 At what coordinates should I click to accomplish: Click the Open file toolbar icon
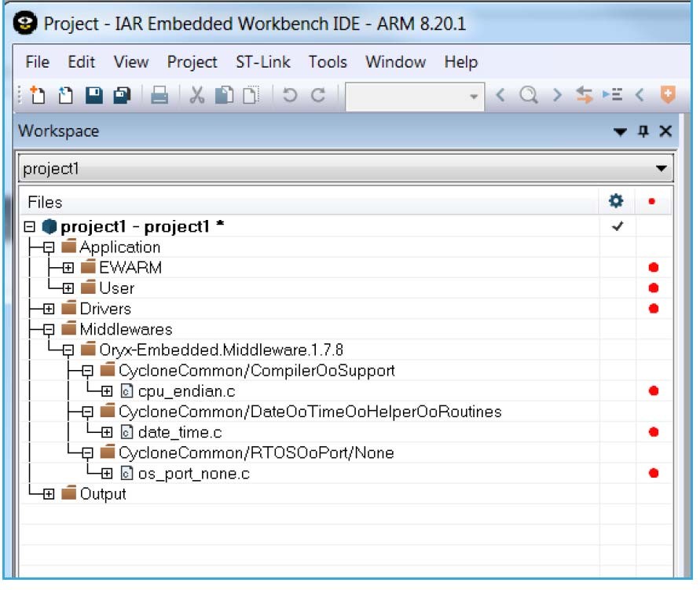(x=66, y=95)
